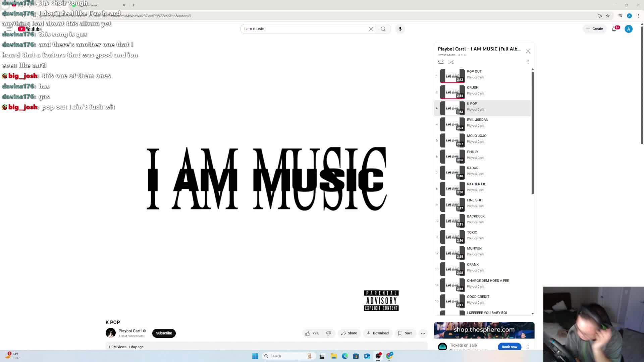Toggle shuffle playlist icon
The height and width of the screenshot is (362, 644).
point(451,62)
